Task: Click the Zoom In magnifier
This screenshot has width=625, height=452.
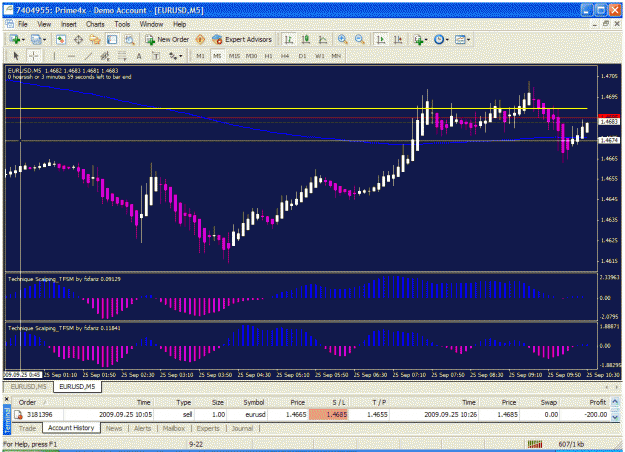Action: (342, 39)
